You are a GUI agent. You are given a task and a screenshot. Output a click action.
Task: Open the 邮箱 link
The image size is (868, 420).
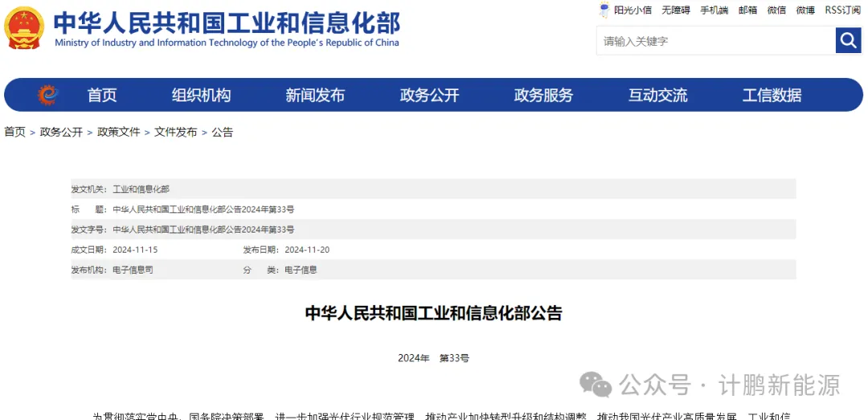(748, 10)
